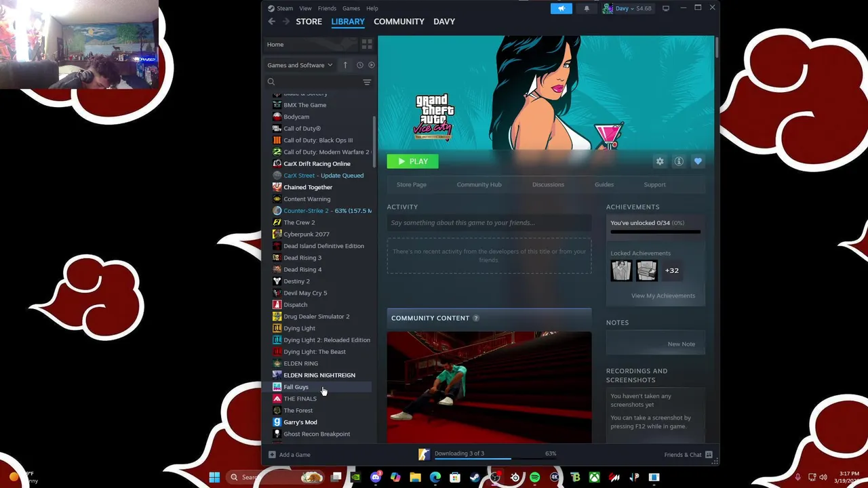Image resolution: width=868 pixels, height=488 pixels.
Task: Filter by recent activity clock icon
Action: point(360,65)
